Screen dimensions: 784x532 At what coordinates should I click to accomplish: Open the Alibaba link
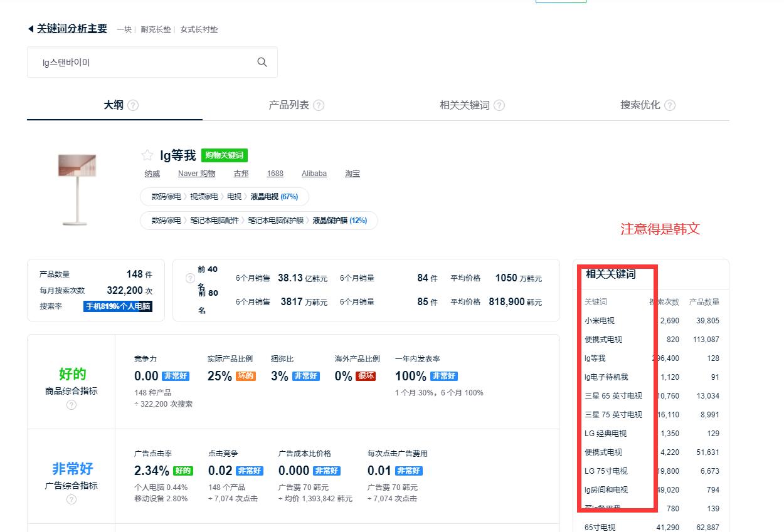click(314, 174)
